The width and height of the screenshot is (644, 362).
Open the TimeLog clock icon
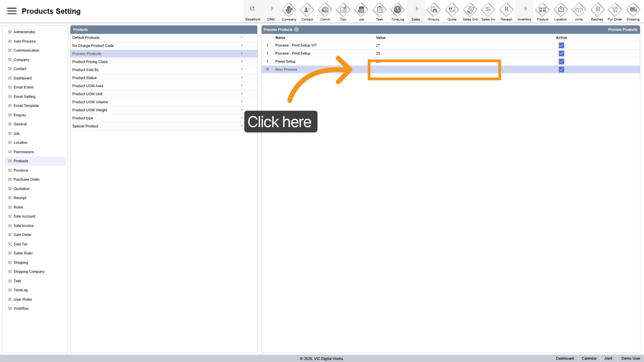tap(398, 10)
